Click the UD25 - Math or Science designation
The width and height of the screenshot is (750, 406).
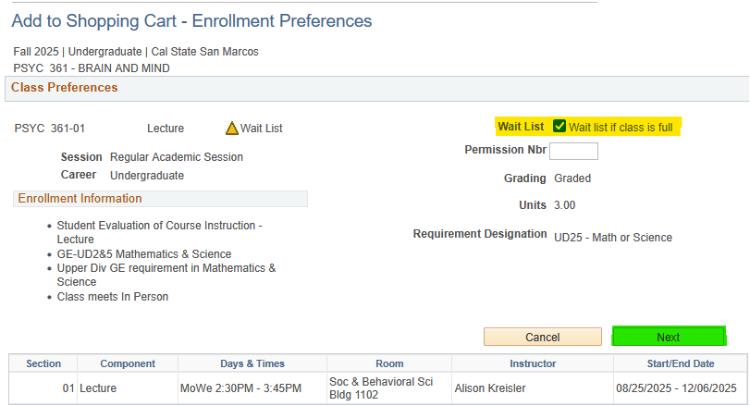(x=613, y=237)
